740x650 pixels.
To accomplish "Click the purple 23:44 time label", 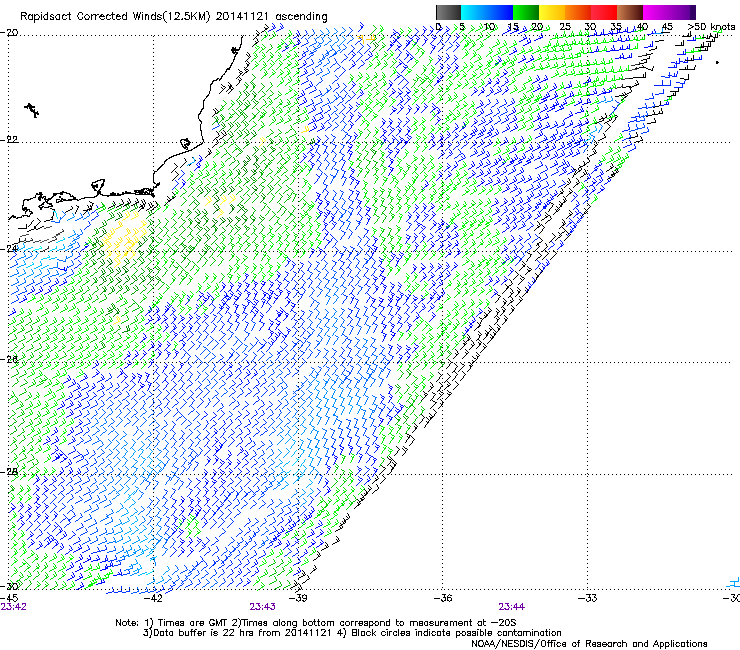I will tap(512, 607).
